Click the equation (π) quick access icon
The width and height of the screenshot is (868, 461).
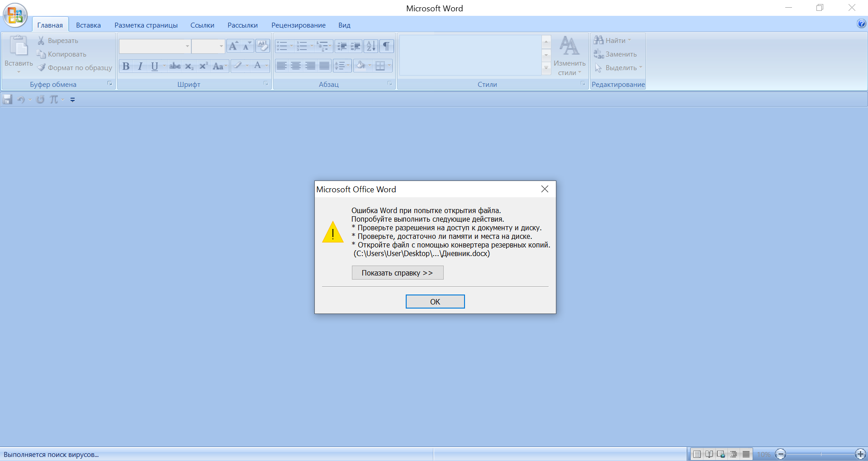pos(54,100)
